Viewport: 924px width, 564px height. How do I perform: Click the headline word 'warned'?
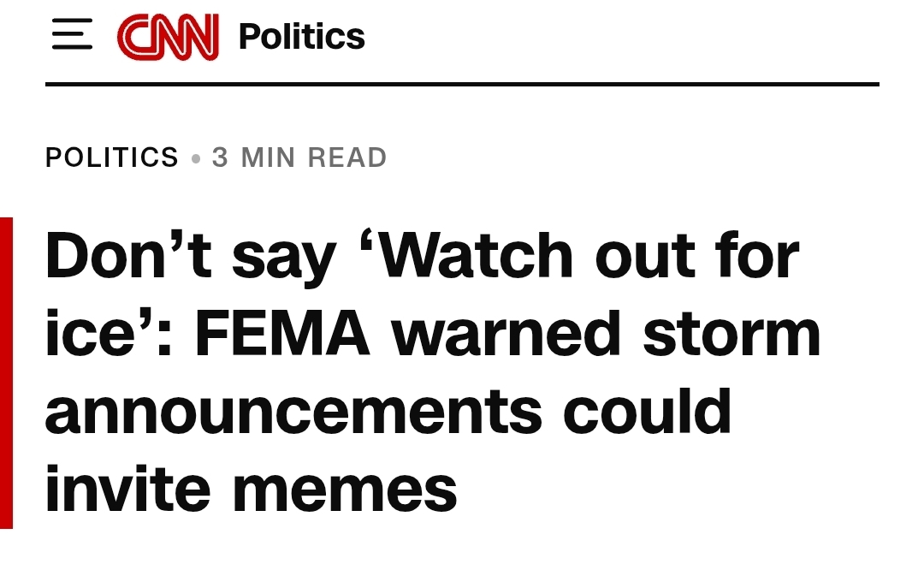click(506, 334)
